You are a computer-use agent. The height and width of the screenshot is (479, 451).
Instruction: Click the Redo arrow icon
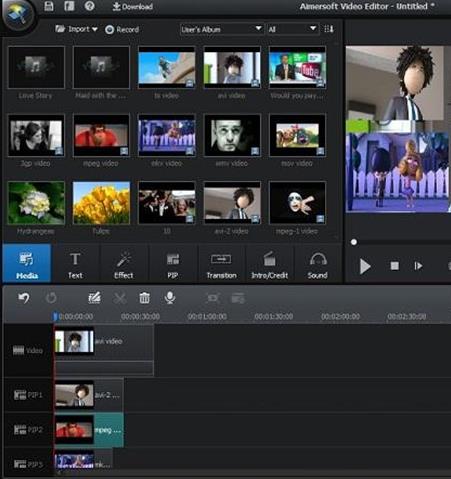(51, 298)
